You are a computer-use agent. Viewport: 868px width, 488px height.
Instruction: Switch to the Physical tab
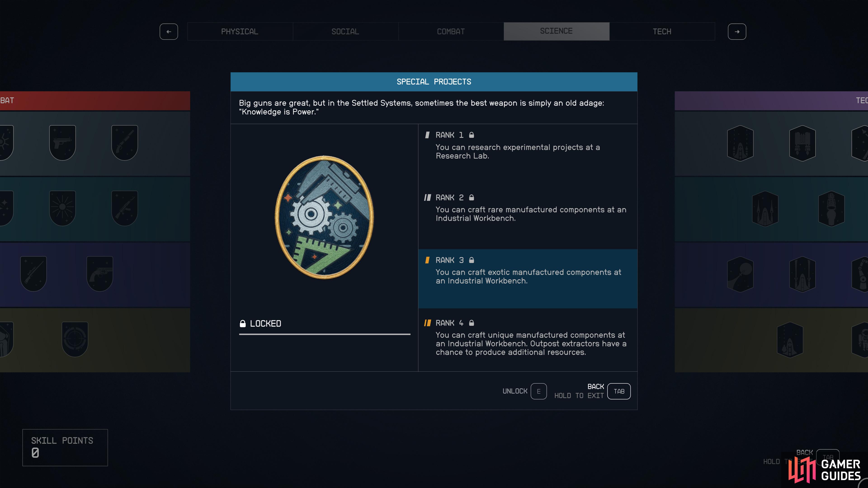[x=240, y=31]
